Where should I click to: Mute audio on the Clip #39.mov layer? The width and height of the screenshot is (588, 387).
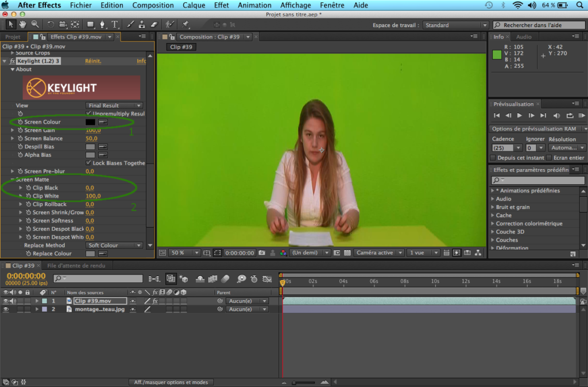pos(12,300)
